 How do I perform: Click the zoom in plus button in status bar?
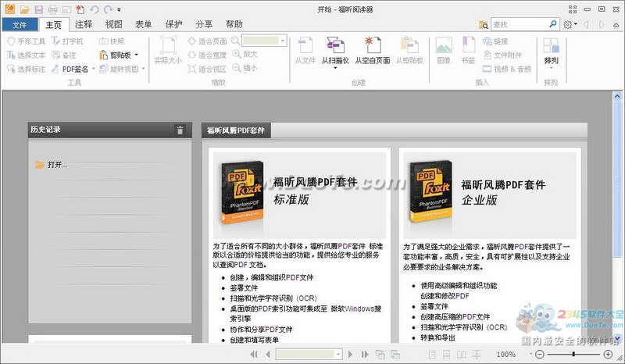click(608, 354)
